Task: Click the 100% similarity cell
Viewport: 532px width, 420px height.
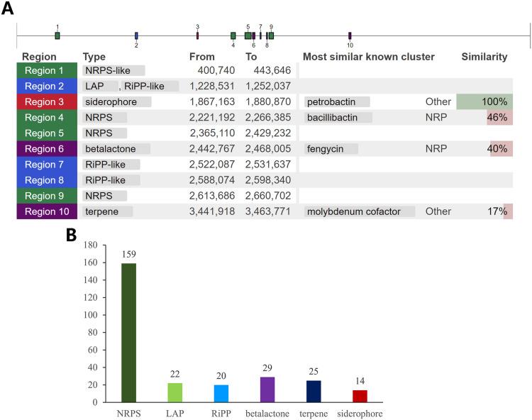Action: (x=484, y=101)
